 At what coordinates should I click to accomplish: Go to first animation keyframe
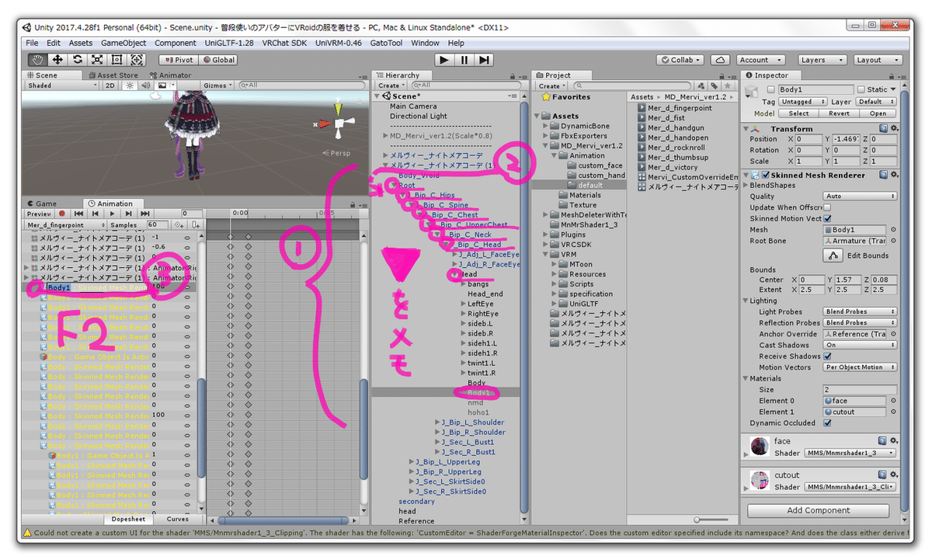(78, 214)
